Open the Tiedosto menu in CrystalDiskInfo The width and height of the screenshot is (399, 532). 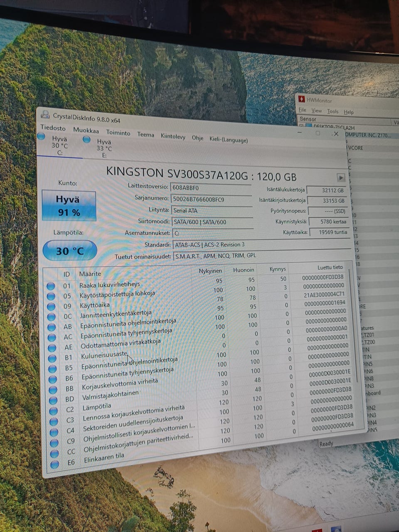pos(53,128)
